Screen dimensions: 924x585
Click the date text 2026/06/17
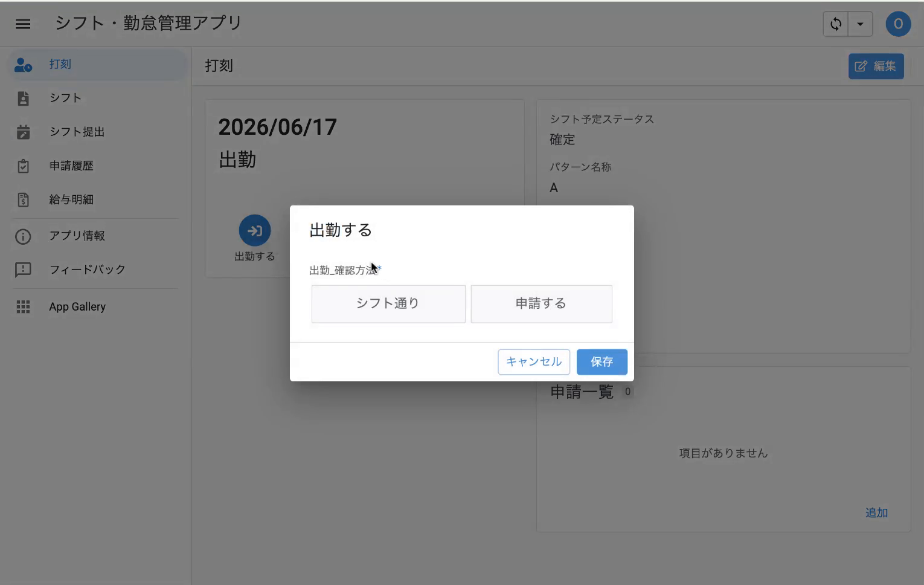pyautogui.click(x=278, y=127)
